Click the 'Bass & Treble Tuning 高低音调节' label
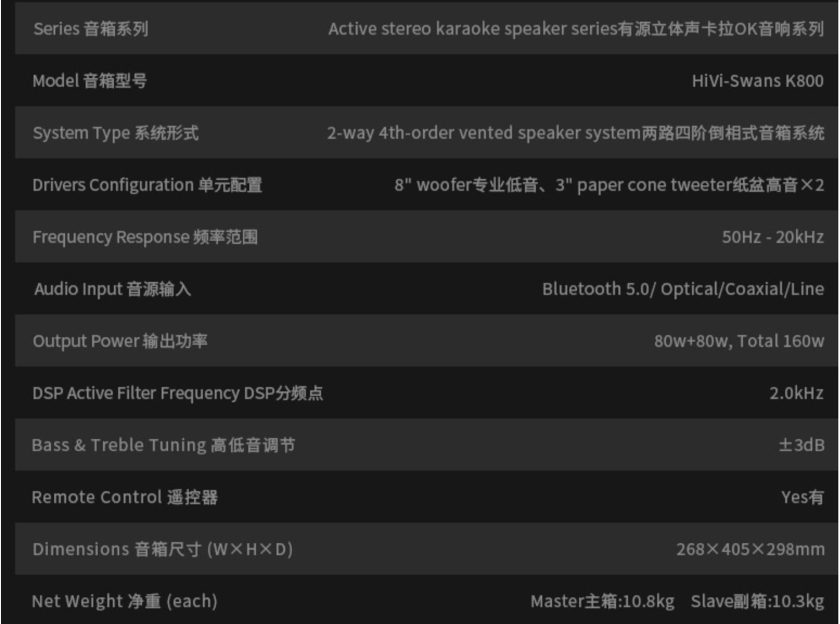The width and height of the screenshot is (840, 624). coord(163,445)
